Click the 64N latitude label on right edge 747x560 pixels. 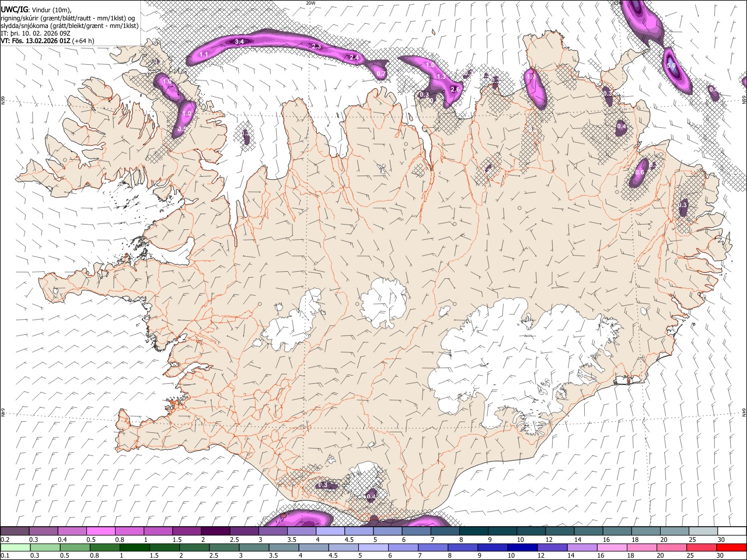tap(743, 413)
